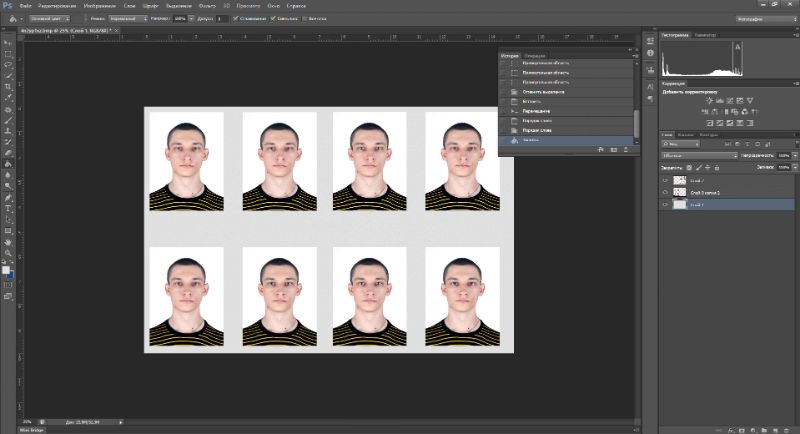Create new snapshot in History panel

[x=614, y=149]
